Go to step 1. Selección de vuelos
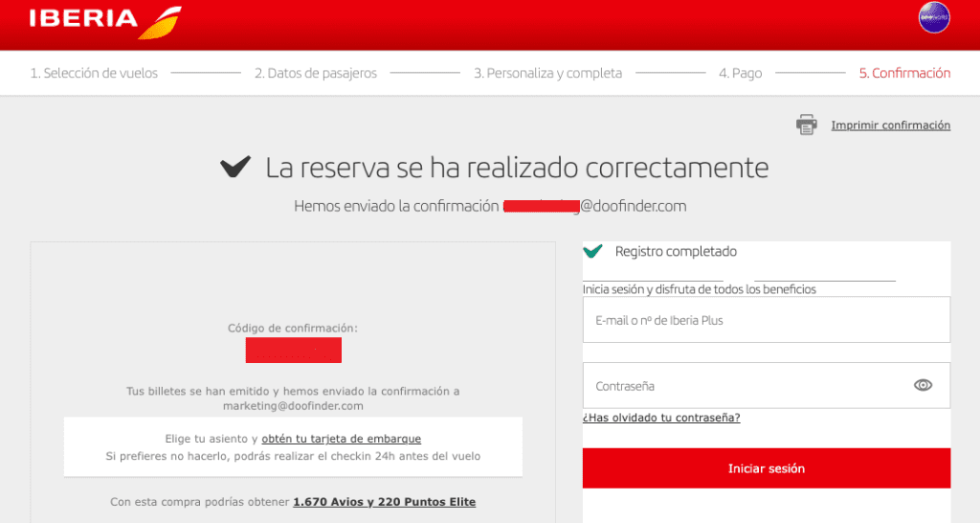This screenshot has width=980, height=523. 94,73
